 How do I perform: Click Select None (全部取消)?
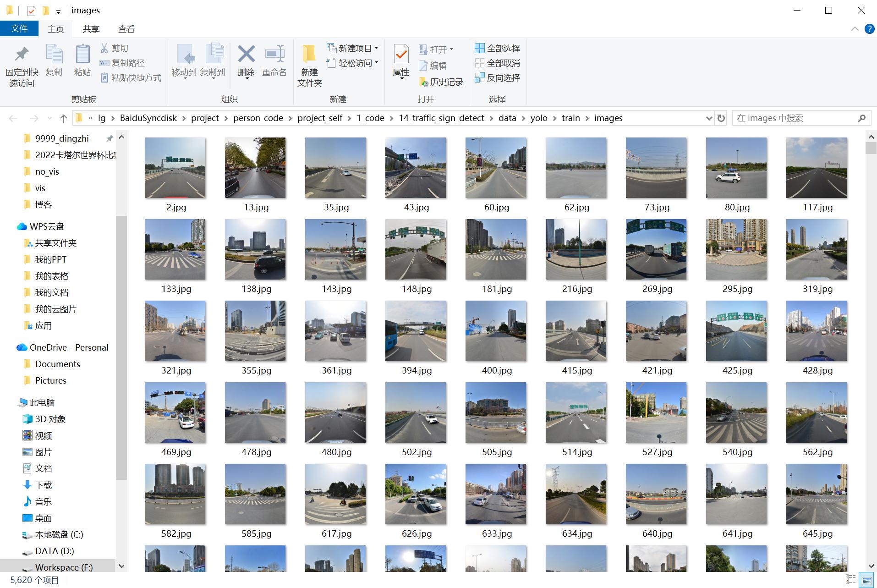(x=498, y=63)
